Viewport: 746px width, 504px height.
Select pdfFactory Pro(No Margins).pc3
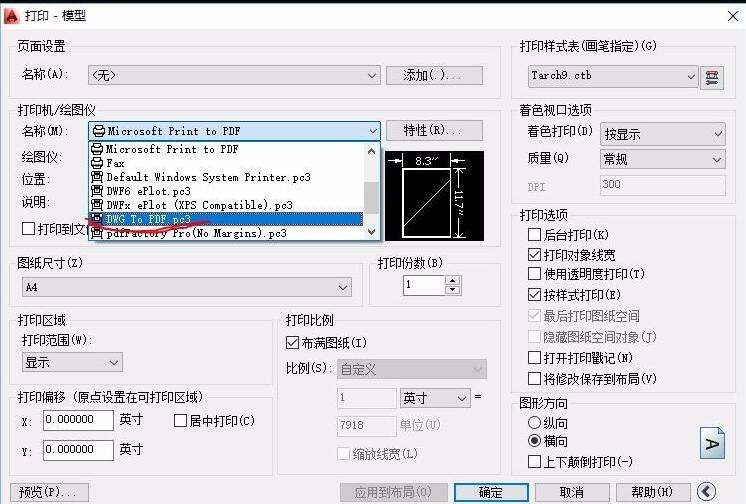coord(226,233)
